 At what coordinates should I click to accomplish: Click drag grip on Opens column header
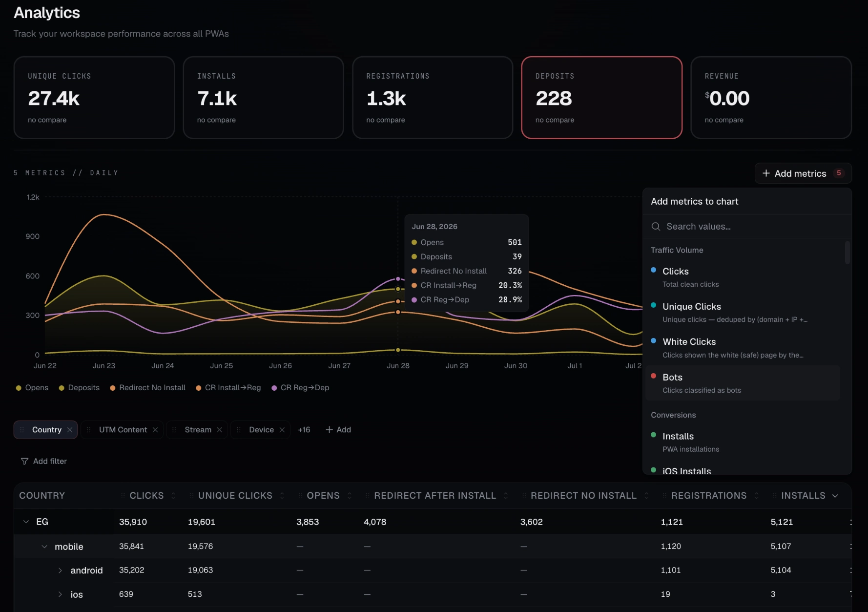[300, 496]
